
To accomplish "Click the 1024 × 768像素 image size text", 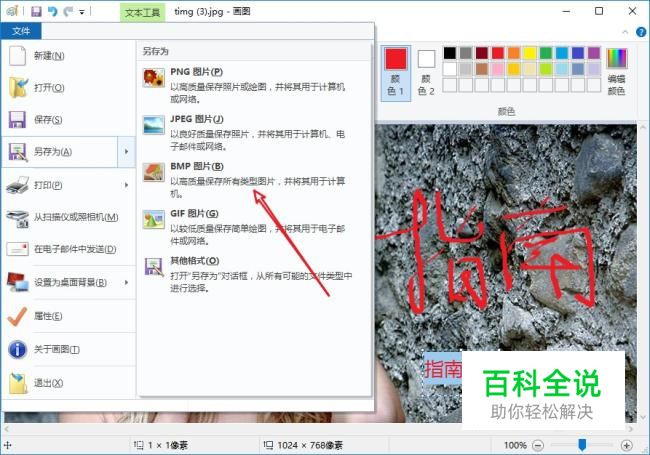I will click(310, 445).
